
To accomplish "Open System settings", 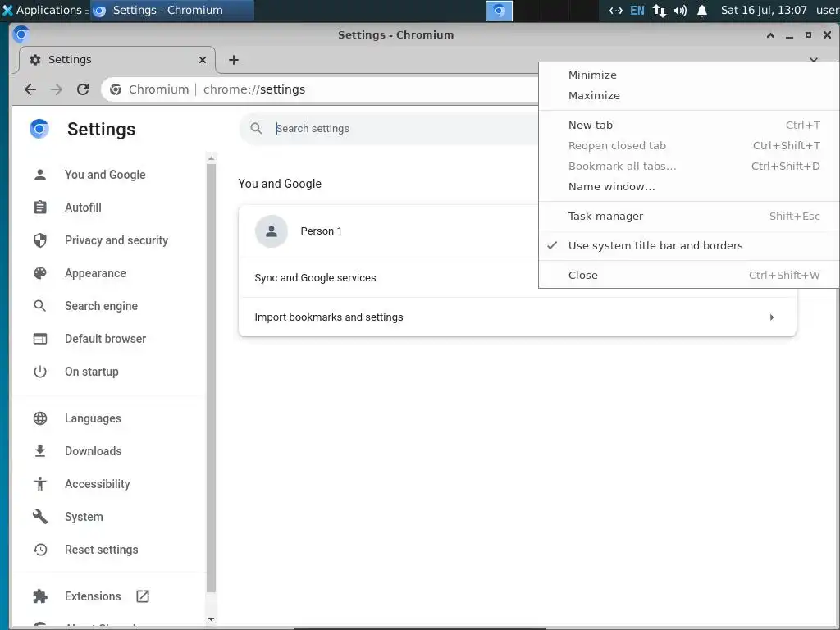I will (84, 517).
